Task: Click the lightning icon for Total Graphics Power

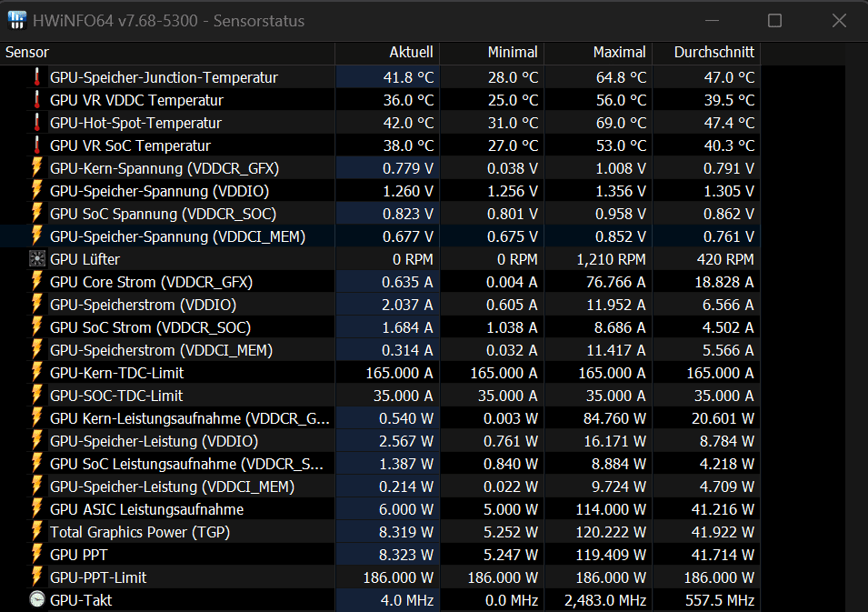Action: [x=37, y=531]
